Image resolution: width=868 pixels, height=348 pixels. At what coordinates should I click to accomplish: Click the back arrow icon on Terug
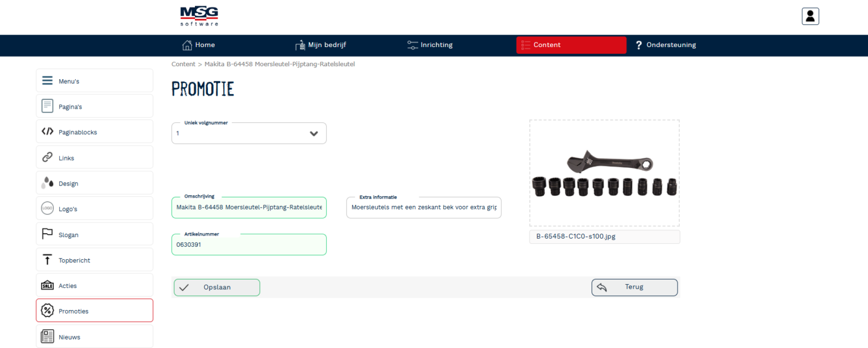coord(602,287)
